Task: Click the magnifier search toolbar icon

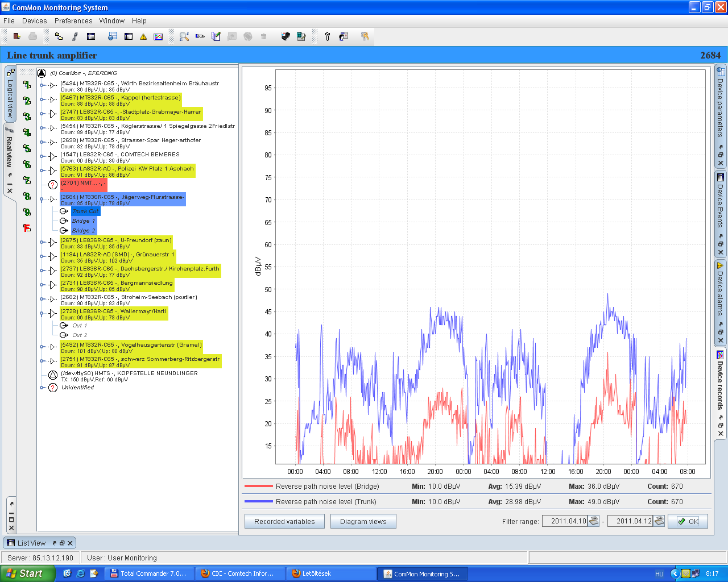Action: [184, 36]
